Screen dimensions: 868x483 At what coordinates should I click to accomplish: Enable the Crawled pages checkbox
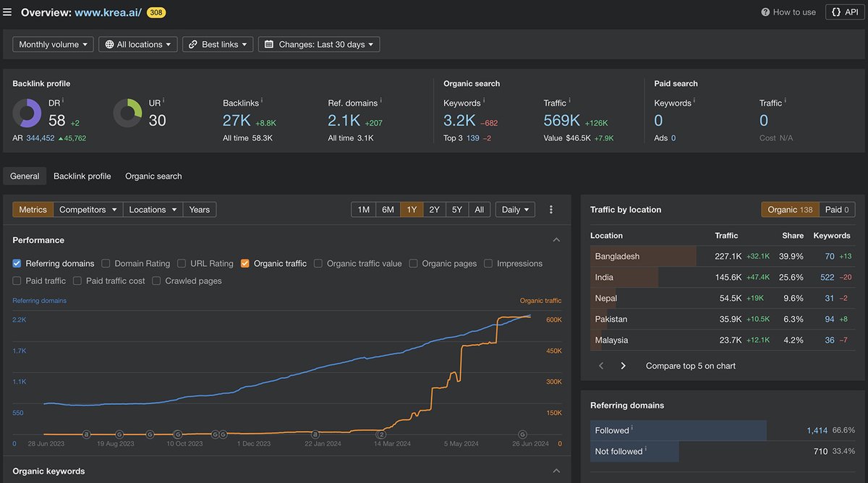point(156,281)
